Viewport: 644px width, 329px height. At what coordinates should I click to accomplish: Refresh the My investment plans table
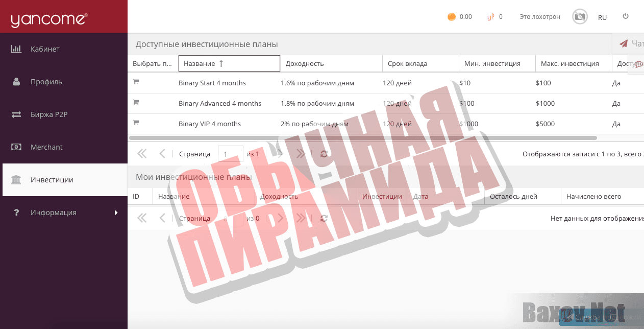(x=324, y=219)
